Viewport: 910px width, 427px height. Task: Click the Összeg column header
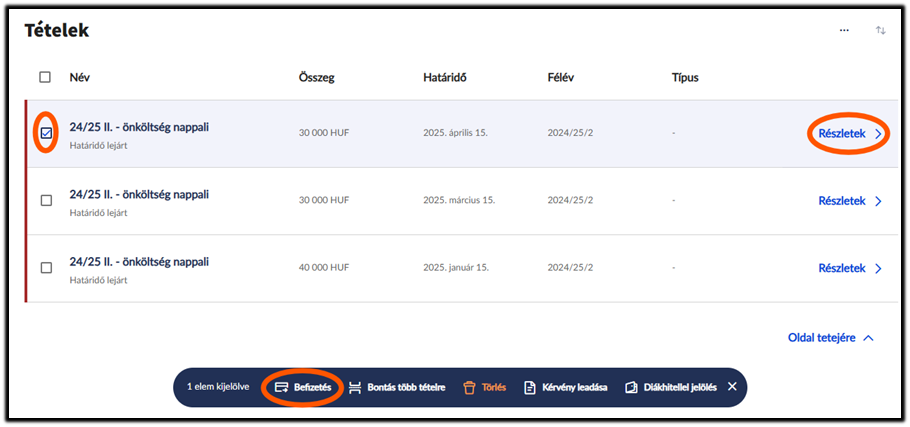[x=315, y=77]
